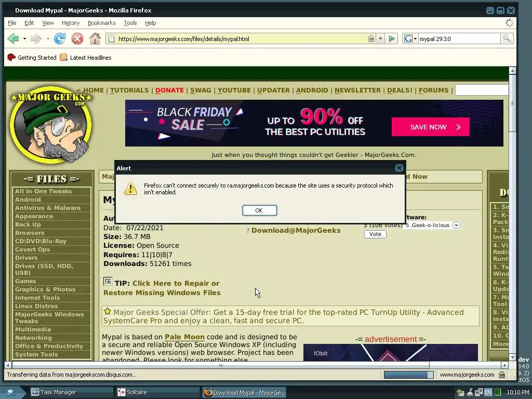Open the Bookmarks menu

pyautogui.click(x=101, y=23)
